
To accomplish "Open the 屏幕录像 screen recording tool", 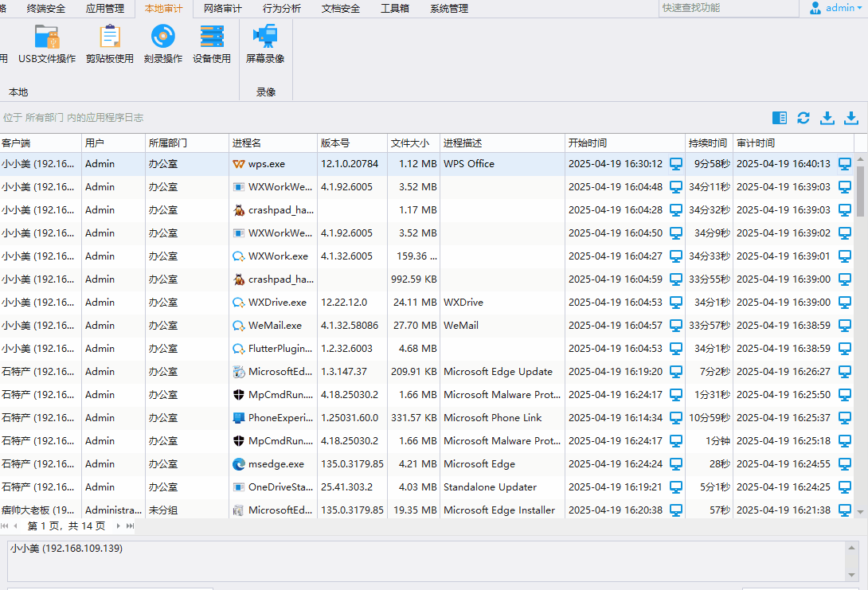I will coord(265,45).
